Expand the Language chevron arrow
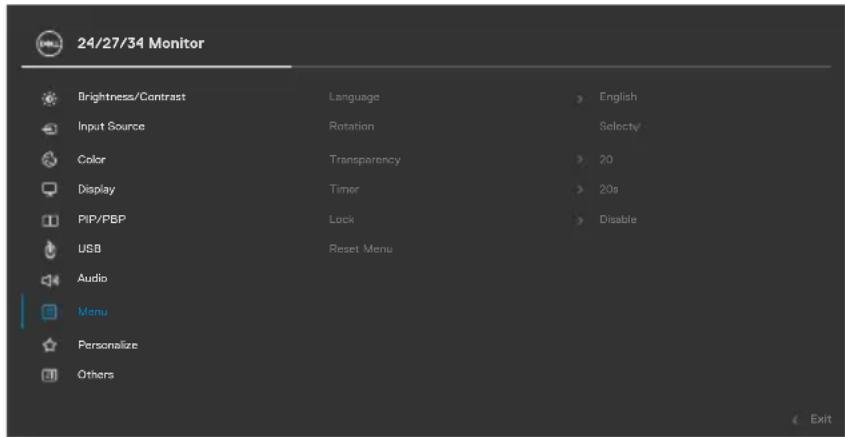The width and height of the screenshot is (845, 437). [580, 99]
